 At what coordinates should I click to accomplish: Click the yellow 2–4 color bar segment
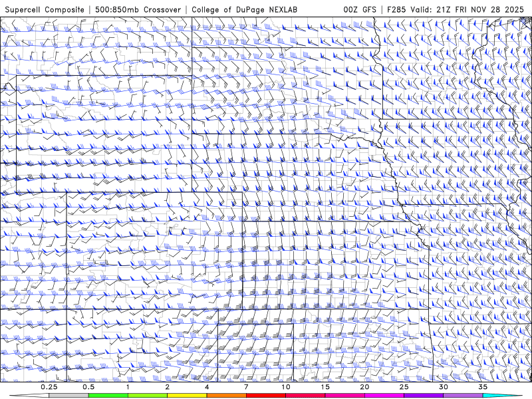click(x=187, y=396)
